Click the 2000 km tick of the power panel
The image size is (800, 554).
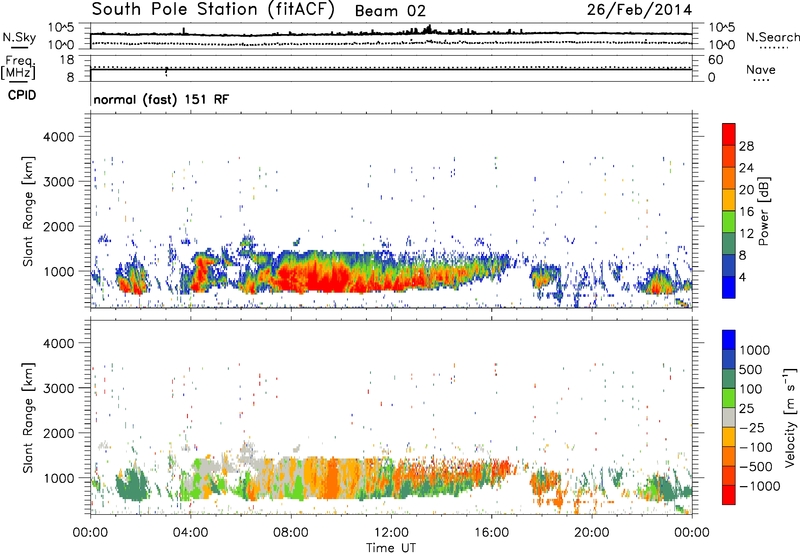click(58, 227)
